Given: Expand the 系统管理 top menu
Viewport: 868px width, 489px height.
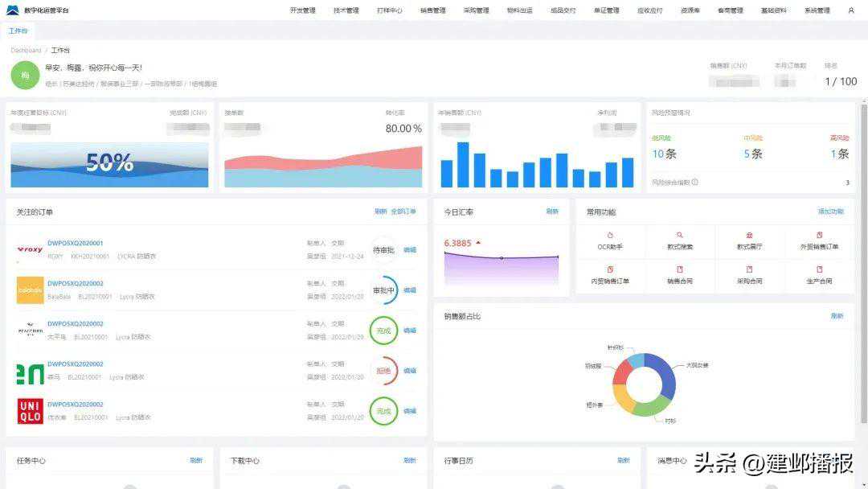Looking at the screenshot, I should click(817, 10).
